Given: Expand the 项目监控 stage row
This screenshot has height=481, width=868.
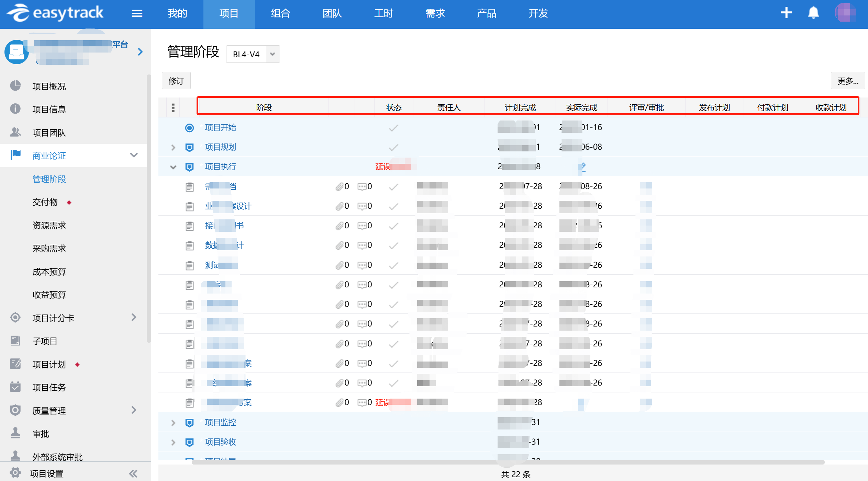Looking at the screenshot, I should [173, 423].
